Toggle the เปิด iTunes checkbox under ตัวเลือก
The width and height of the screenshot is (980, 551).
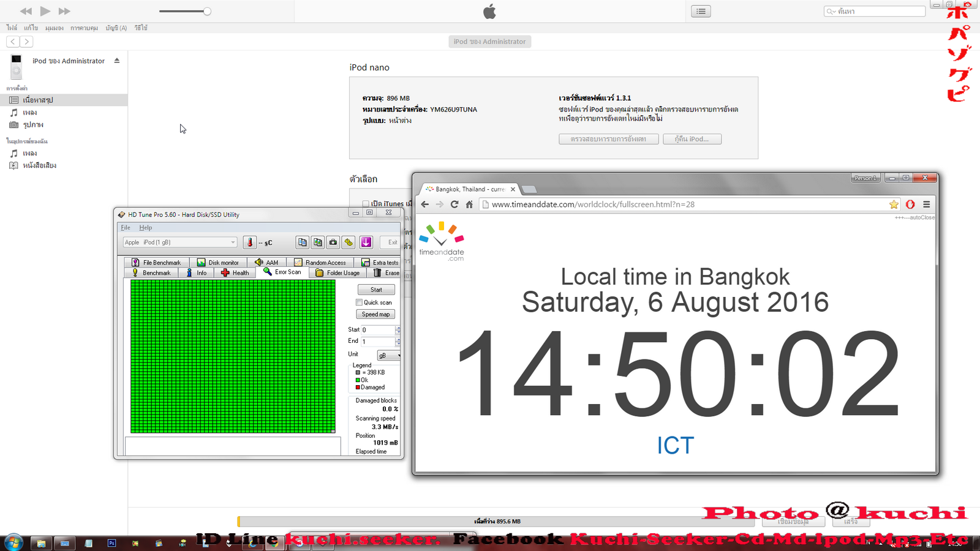point(366,204)
